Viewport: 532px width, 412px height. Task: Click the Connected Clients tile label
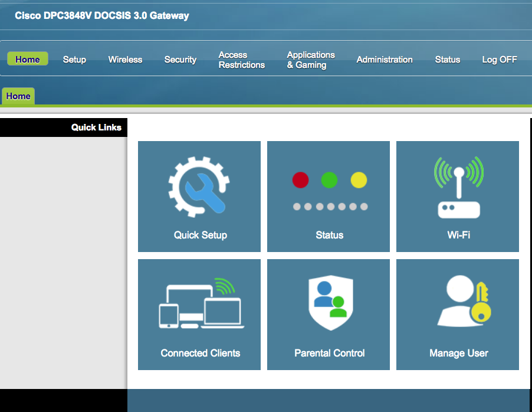(200, 353)
